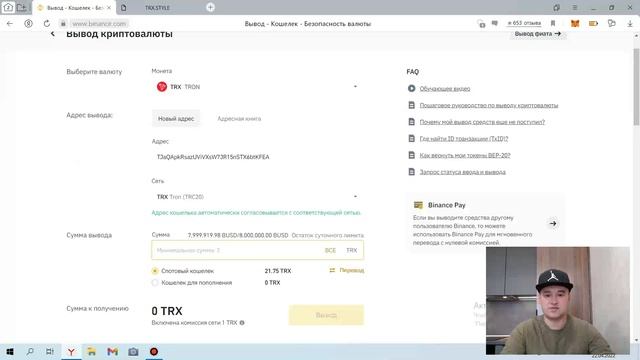
Task: Open Как вернуть мои токены BEP-20 link
Action: click(x=465, y=156)
